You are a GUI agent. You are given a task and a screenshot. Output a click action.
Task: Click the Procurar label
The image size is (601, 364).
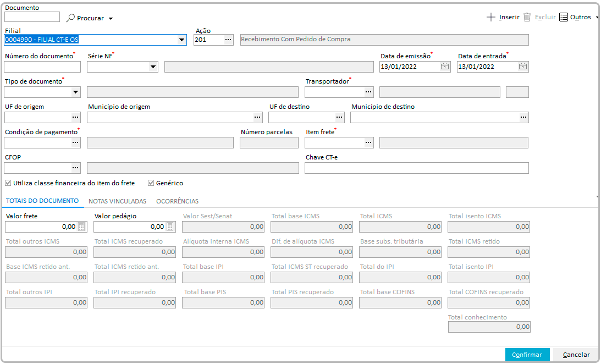(x=91, y=18)
